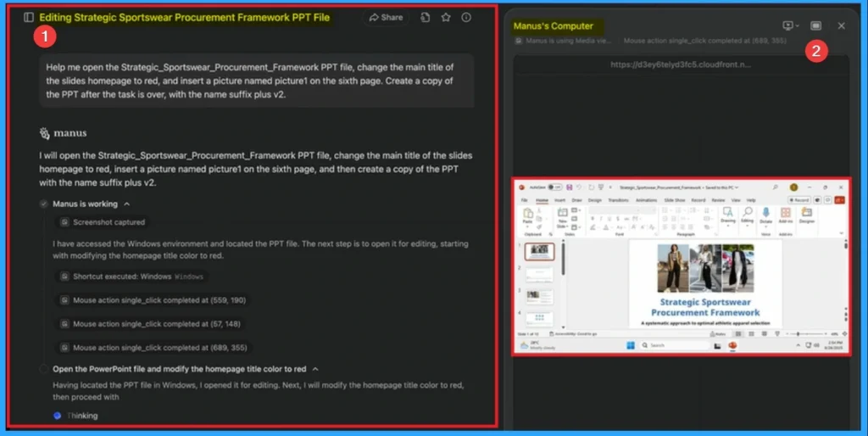Viewport: 868px width, 436px height.
Task: Click the Save icon in PowerPoint title bar
Action: point(570,187)
